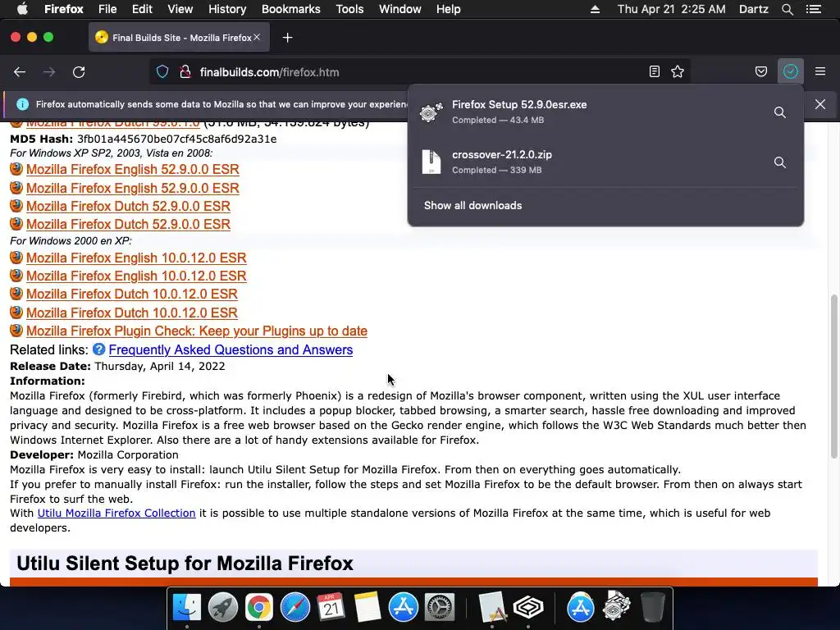Open the crossover-21.2.0.zip download entry
This screenshot has height=630, width=840.
coord(589,162)
